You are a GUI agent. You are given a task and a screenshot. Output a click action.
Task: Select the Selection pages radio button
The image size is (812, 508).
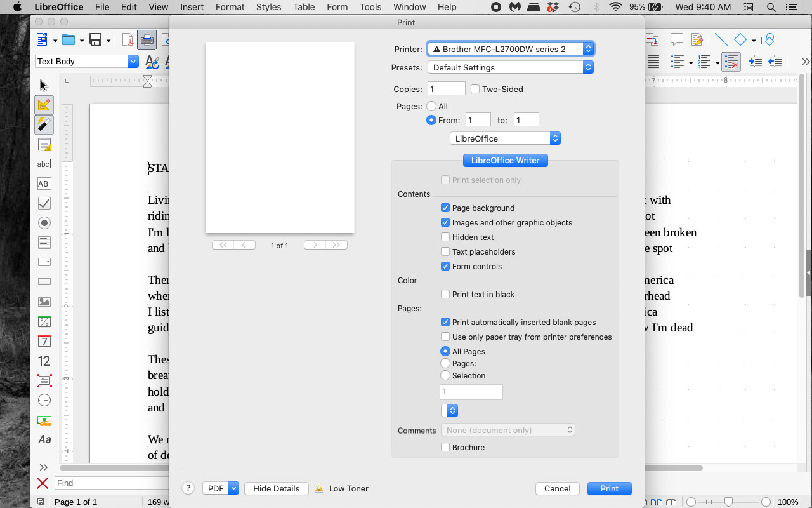pyautogui.click(x=445, y=375)
